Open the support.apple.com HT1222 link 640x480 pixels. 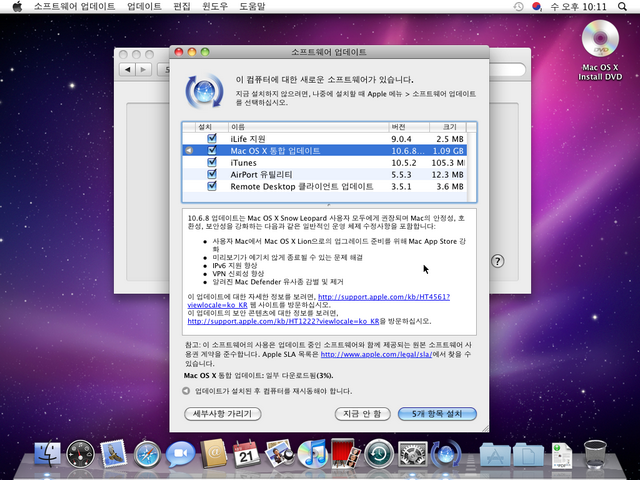tap(283, 321)
